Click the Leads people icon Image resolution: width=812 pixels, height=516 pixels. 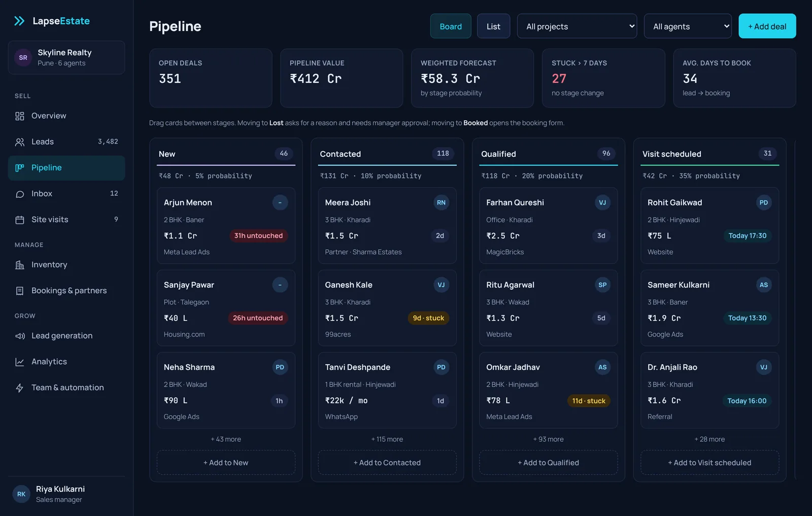pos(20,142)
